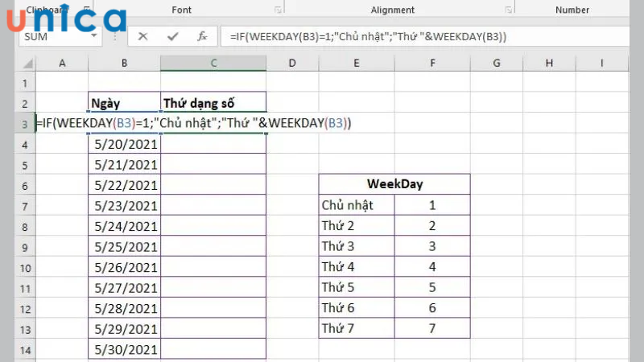The height and width of the screenshot is (362, 644).
Task: Select the cell containing 5/23/2021
Action: tap(125, 205)
